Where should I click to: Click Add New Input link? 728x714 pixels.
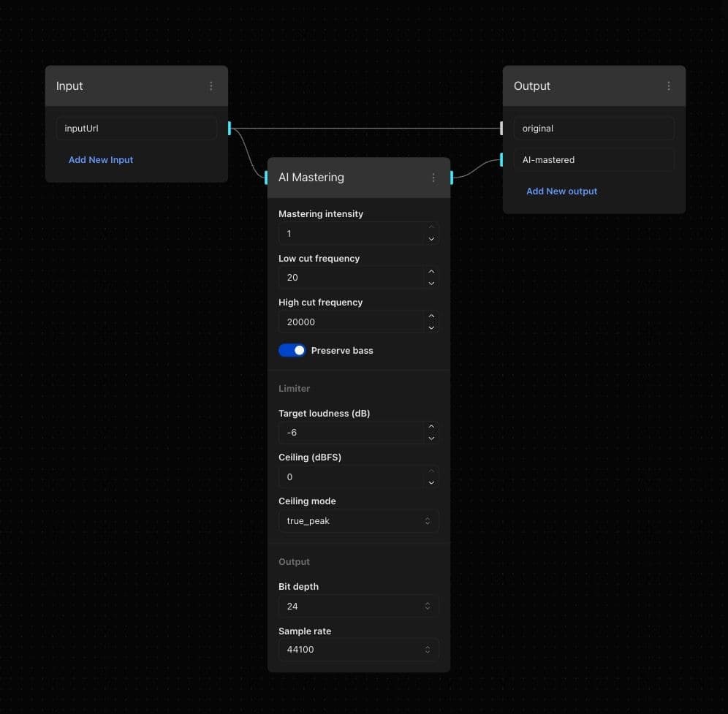pyautogui.click(x=101, y=160)
